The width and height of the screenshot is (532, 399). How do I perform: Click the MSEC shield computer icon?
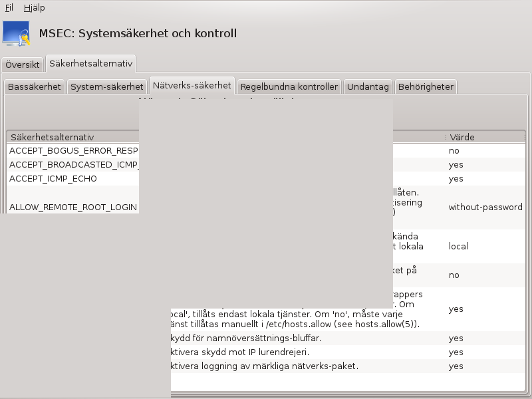pos(17,34)
